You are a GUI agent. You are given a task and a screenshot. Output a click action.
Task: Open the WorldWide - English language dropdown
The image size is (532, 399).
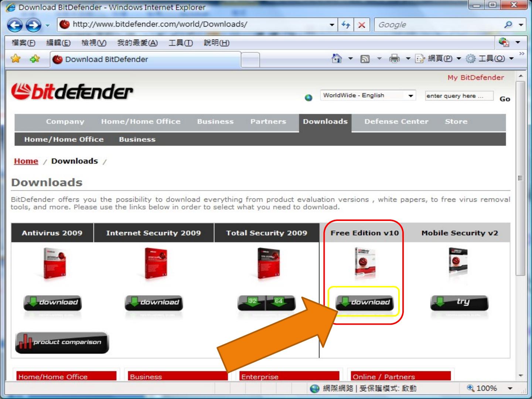(368, 95)
